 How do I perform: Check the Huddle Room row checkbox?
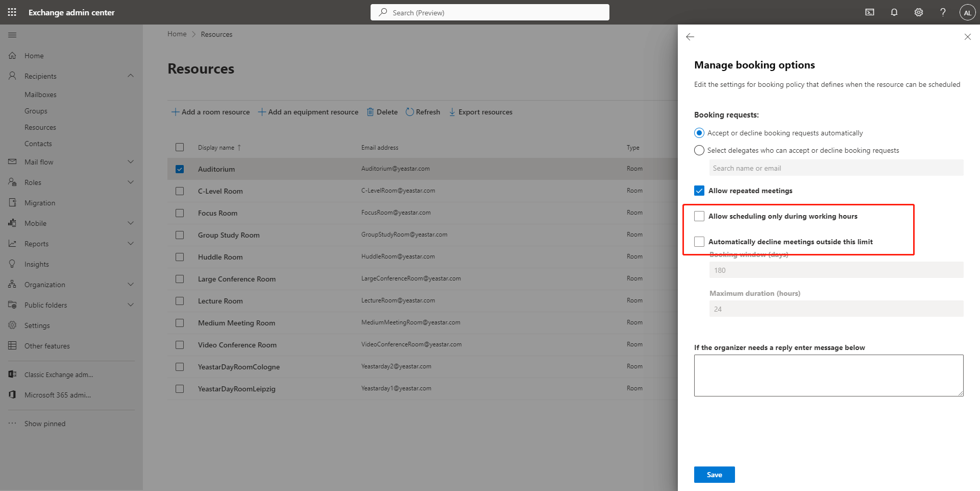tap(180, 257)
